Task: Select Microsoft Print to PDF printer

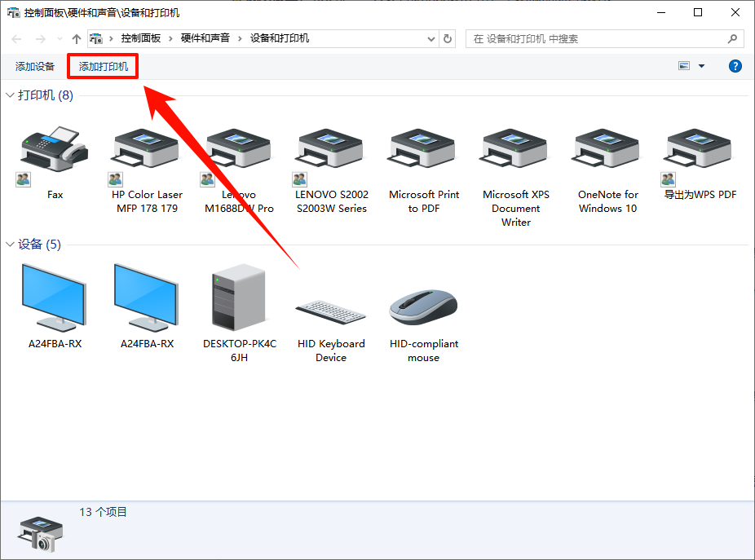Action: pos(423,149)
